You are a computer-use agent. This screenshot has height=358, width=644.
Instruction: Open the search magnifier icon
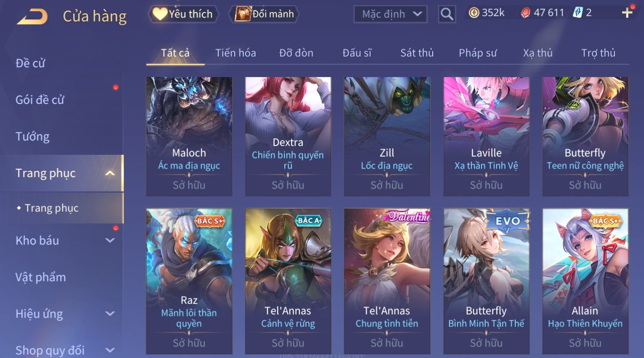point(447,14)
